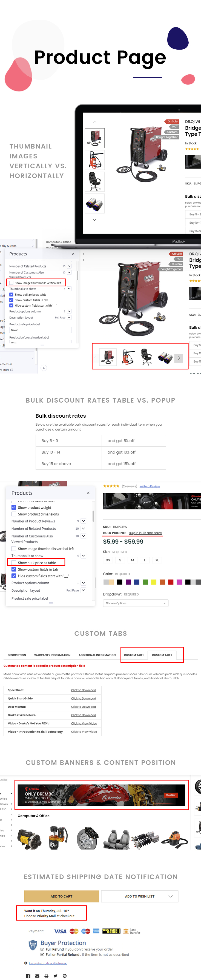Select the office chair thumbnail in horizontal strip
The height and width of the screenshot is (980, 201).
point(146,357)
